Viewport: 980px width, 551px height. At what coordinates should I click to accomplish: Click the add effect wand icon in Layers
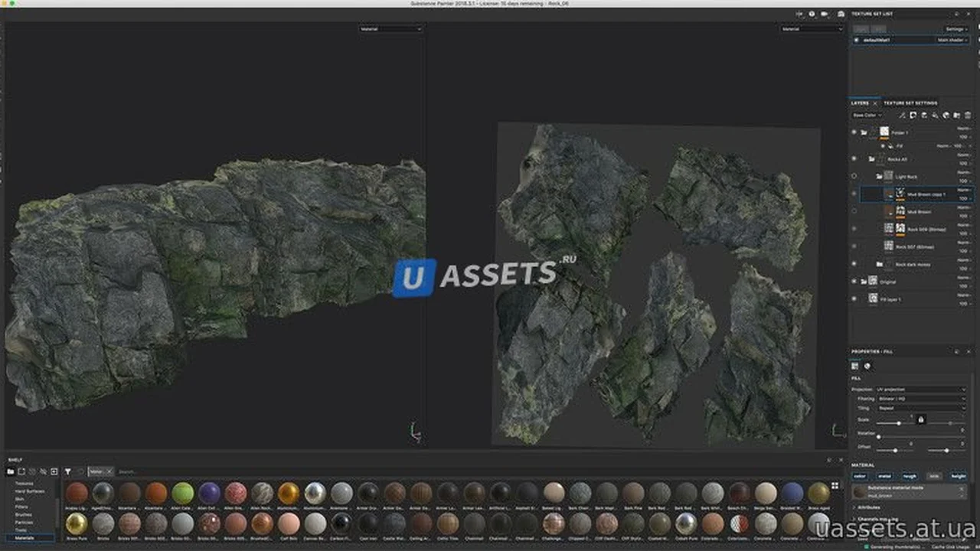[x=903, y=116]
